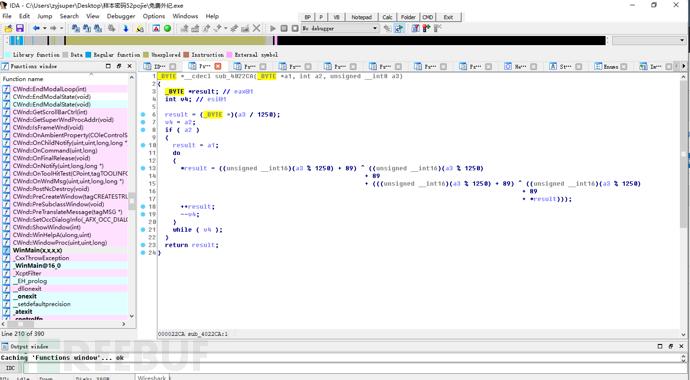This screenshot has width=690, height=380.
Task: Click the Folder button
Action: click(408, 17)
